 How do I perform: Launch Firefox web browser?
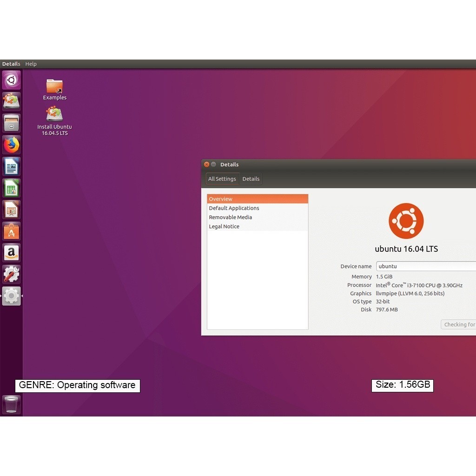(11, 145)
